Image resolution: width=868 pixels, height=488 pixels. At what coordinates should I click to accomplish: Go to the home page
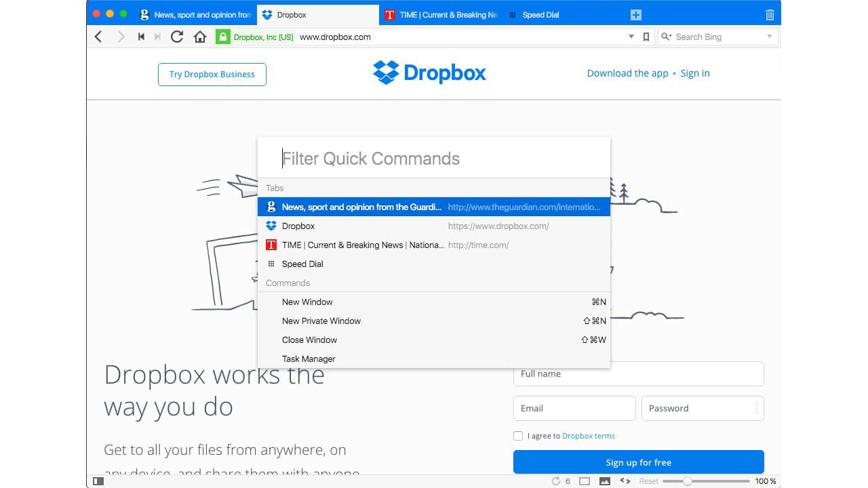[x=200, y=37]
